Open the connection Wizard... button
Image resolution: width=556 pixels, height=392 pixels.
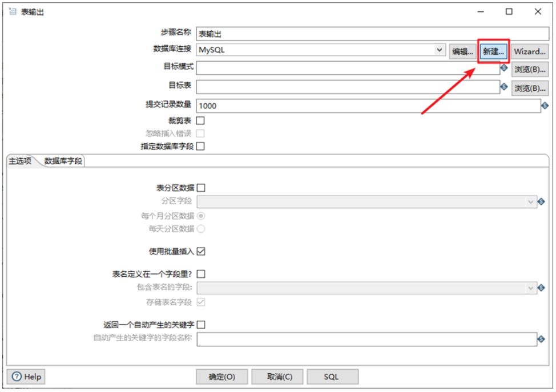530,51
